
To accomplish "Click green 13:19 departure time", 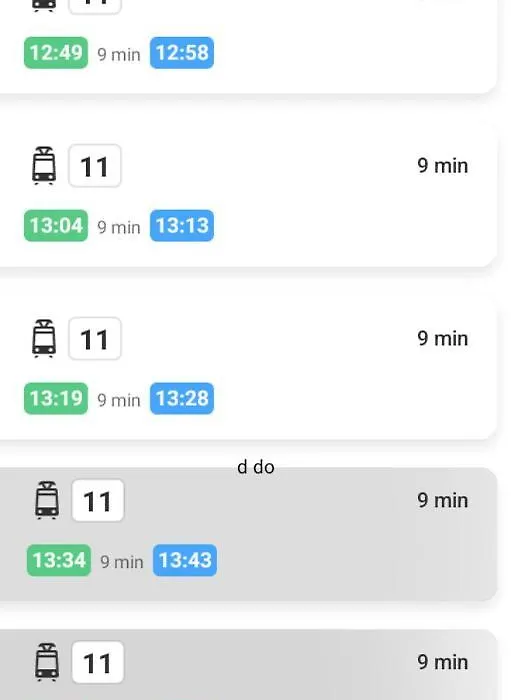I will pos(56,398).
